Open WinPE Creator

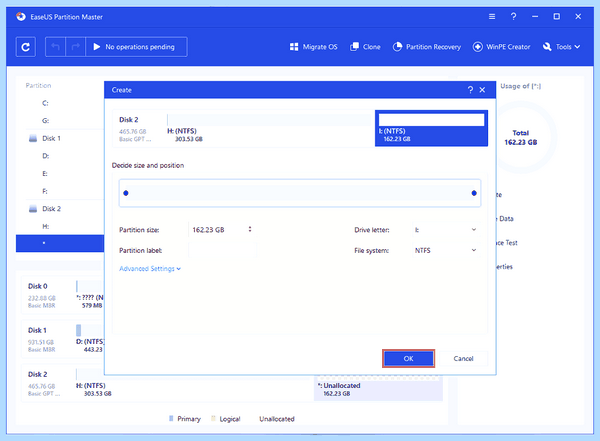[x=502, y=47]
